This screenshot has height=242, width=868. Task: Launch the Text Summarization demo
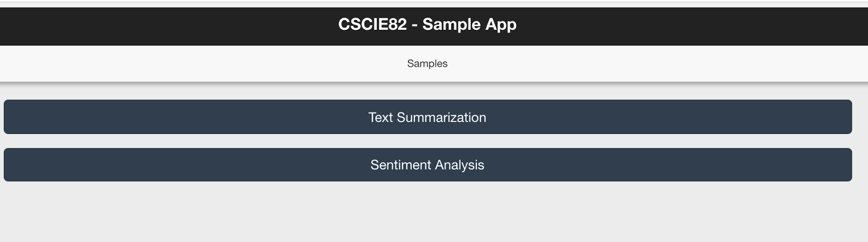(427, 117)
